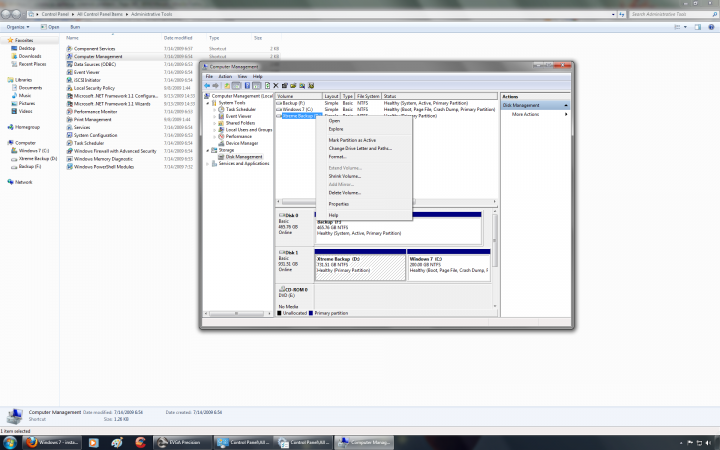Viewport: 720px width, 450px height.
Task: Select the Event Viewer tree node
Action: tap(238, 116)
